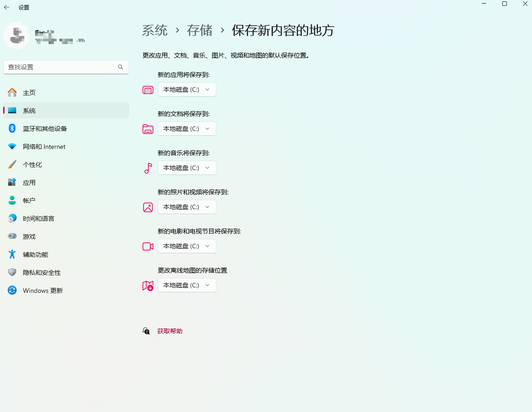Click the time and language globe icon
This screenshot has width=532, height=412.
point(12,218)
